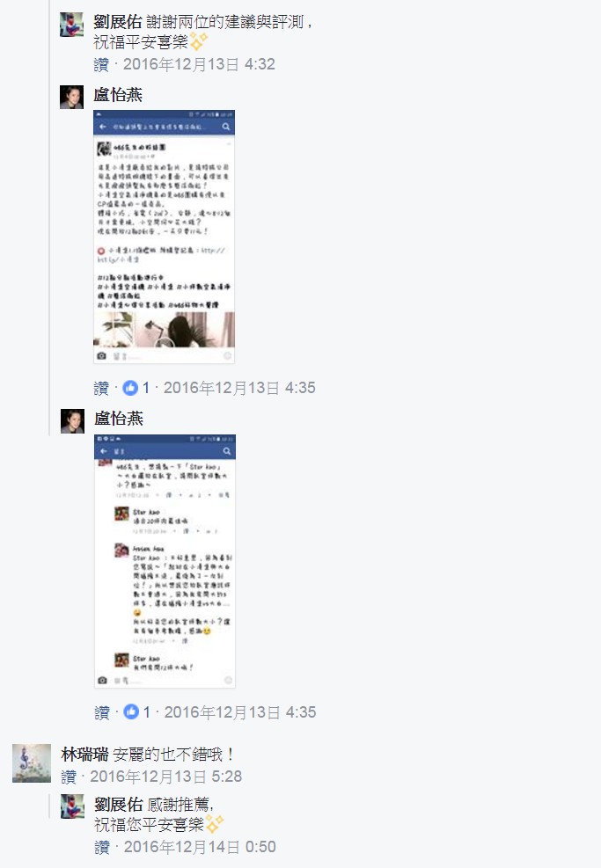Open 劉展佑's name link in the top comment
601x868 pixels.
click(x=118, y=22)
